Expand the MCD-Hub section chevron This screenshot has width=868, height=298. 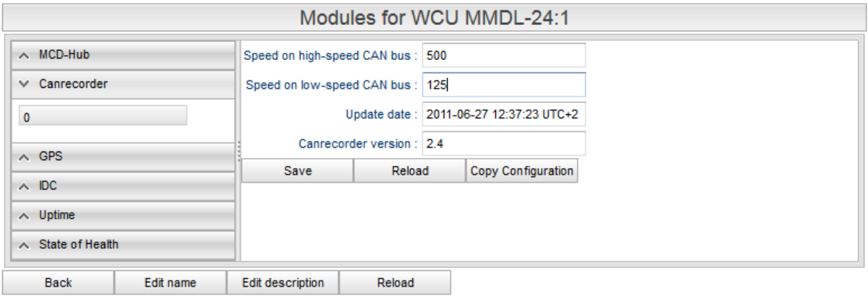click(x=25, y=54)
